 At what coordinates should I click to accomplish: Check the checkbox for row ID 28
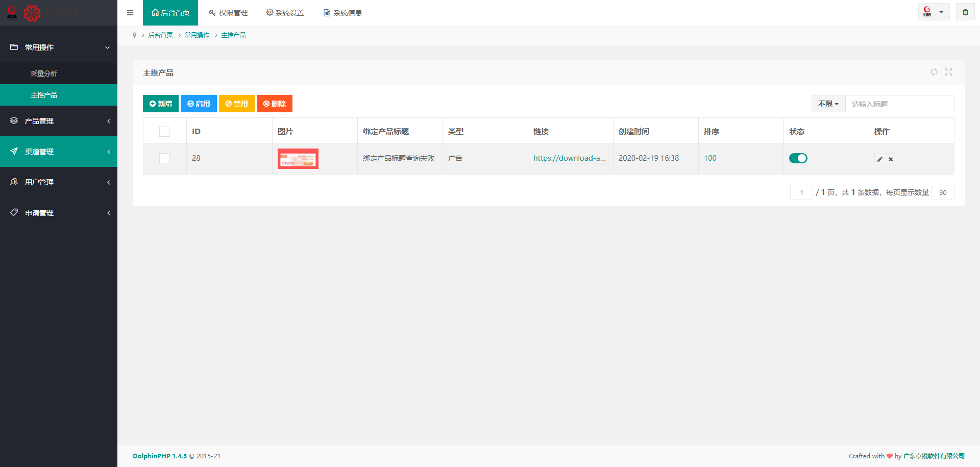tap(164, 158)
